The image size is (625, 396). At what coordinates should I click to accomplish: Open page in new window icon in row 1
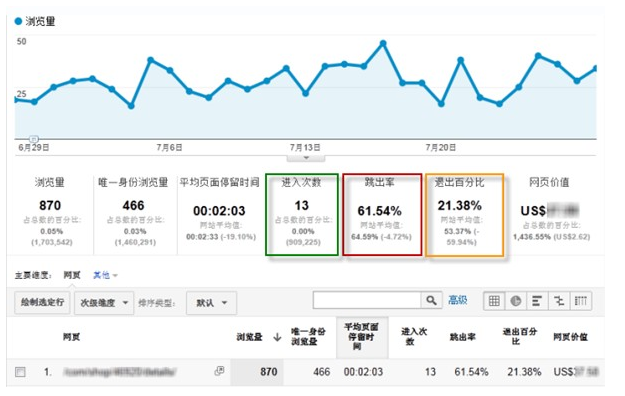coord(219,371)
